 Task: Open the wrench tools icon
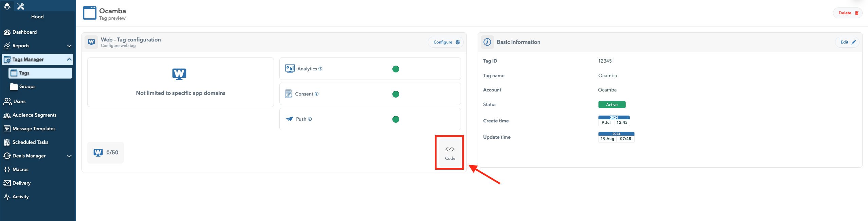tap(21, 6)
